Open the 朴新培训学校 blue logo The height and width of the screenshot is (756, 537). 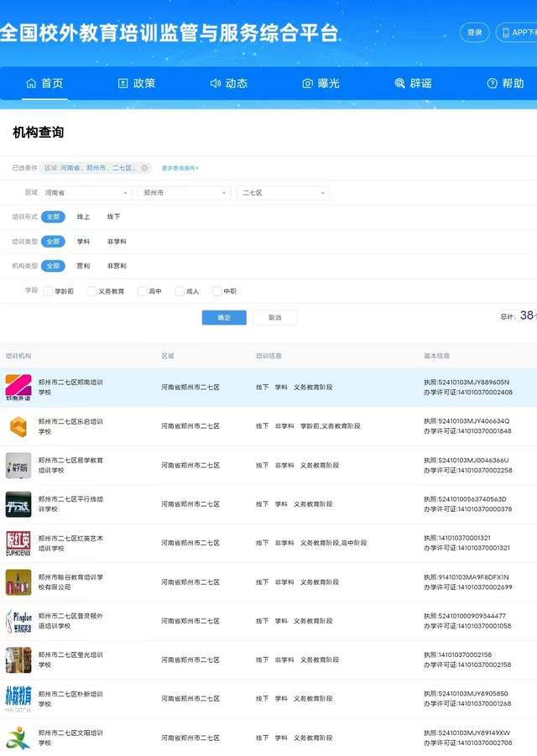[x=18, y=699]
